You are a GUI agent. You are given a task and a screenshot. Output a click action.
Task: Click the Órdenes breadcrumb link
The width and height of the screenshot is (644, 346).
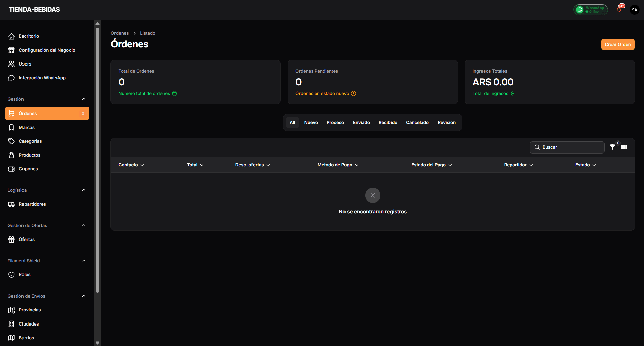pyautogui.click(x=120, y=33)
